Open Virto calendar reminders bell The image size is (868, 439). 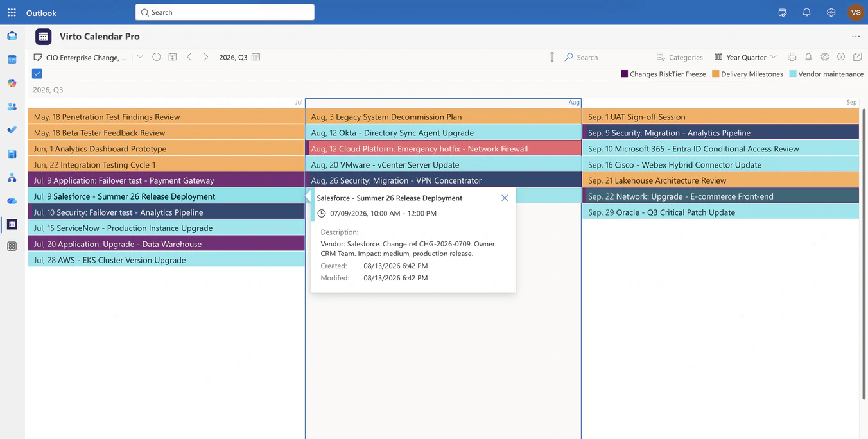[x=808, y=57]
